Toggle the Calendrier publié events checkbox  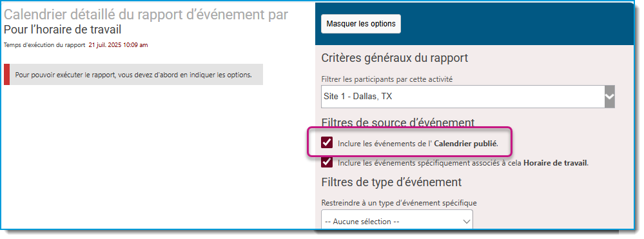[x=327, y=142]
